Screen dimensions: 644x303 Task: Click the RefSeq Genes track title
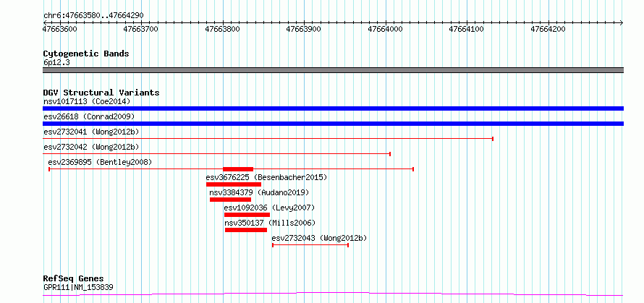point(73,279)
